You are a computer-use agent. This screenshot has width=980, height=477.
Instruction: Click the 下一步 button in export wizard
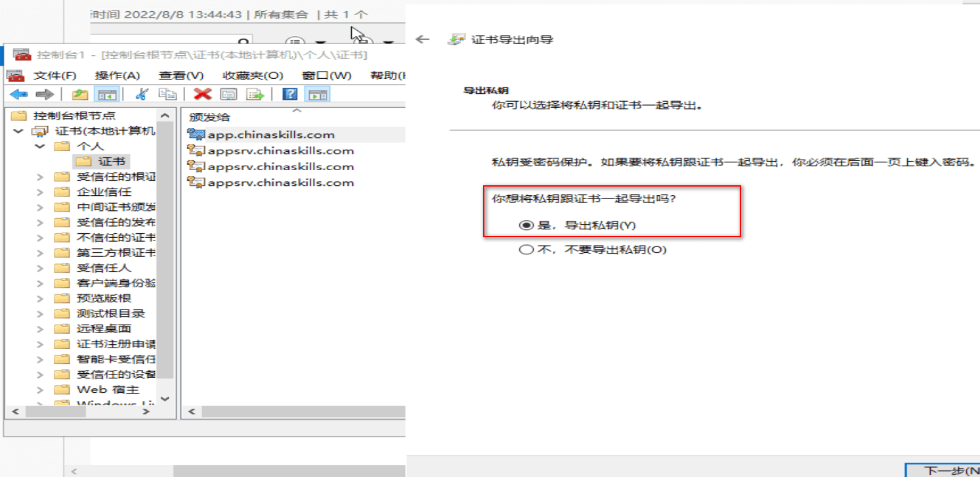(943, 470)
